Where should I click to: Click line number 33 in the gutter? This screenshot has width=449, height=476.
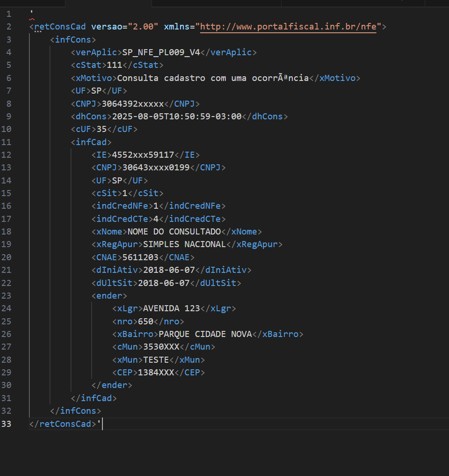7,424
